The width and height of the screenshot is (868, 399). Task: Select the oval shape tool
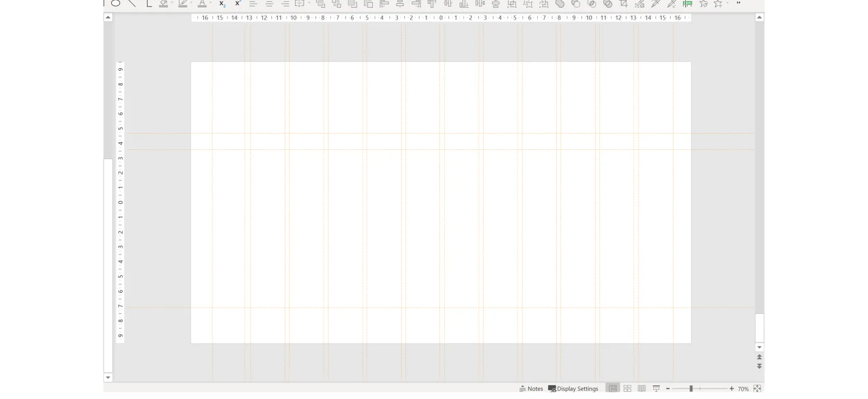click(116, 3)
